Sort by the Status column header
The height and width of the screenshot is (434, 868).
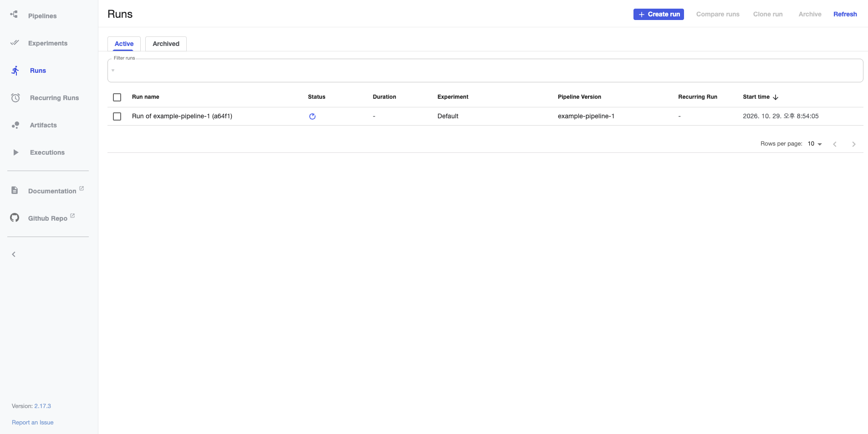[x=317, y=97]
